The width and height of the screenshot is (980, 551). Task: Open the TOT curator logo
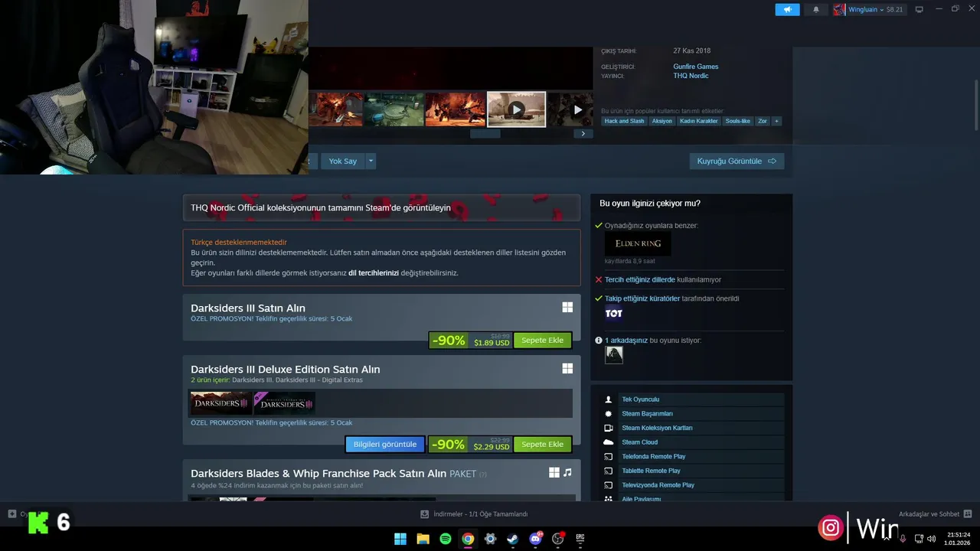(614, 313)
